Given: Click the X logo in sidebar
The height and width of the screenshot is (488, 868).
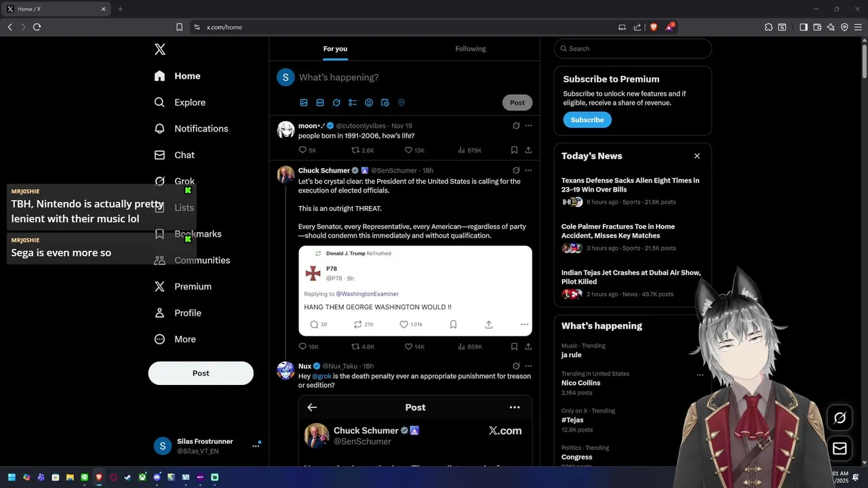Looking at the screenshot, I should click(x=160, y=49).
